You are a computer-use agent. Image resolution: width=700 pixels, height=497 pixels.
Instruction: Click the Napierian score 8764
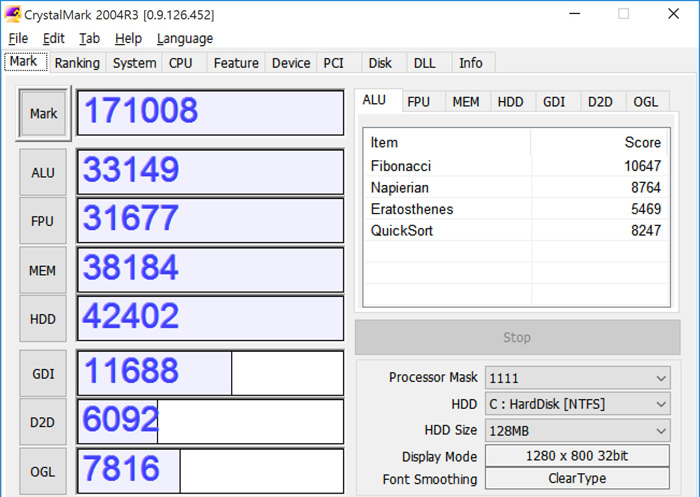point(646,188)
